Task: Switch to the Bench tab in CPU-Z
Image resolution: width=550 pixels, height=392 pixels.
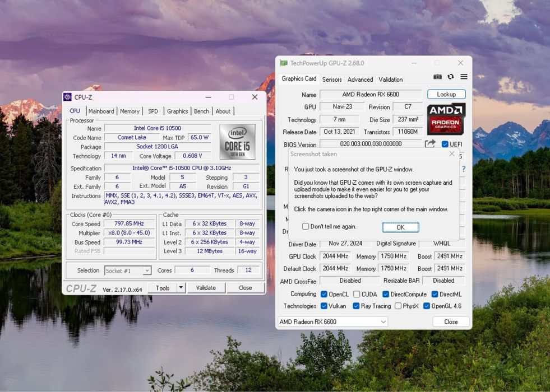Action: click(201, 111)
